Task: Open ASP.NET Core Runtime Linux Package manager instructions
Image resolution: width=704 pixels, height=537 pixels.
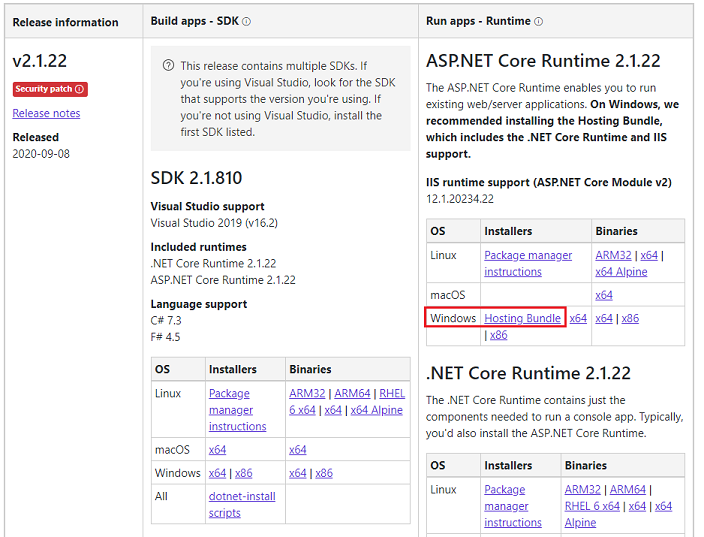Action: coord(528,264)
